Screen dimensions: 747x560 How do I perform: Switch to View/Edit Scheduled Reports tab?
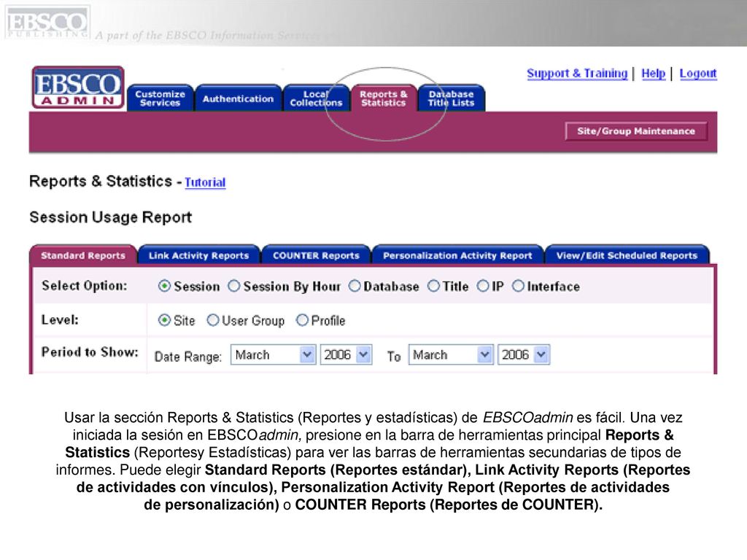(627, 255)
